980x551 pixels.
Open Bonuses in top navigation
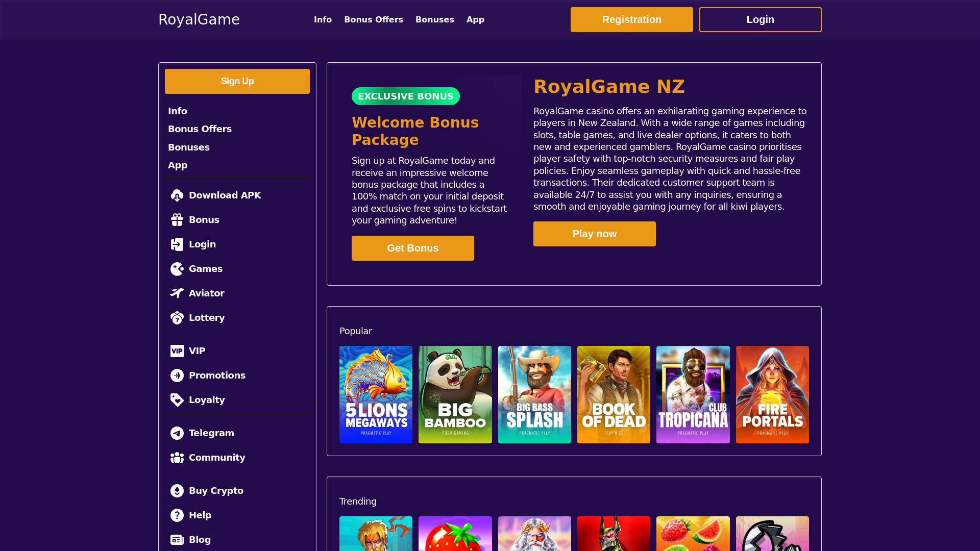(435, 19)
